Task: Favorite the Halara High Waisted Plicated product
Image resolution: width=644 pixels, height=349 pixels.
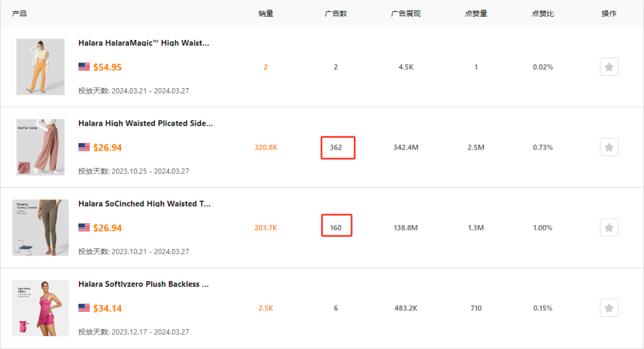Action: coord(609,147)
